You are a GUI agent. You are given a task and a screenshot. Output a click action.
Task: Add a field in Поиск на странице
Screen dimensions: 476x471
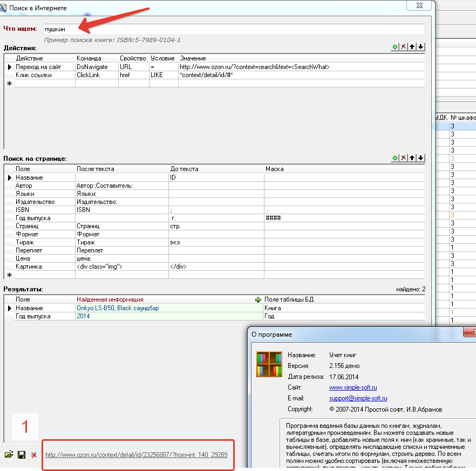[x=395, y=158]
